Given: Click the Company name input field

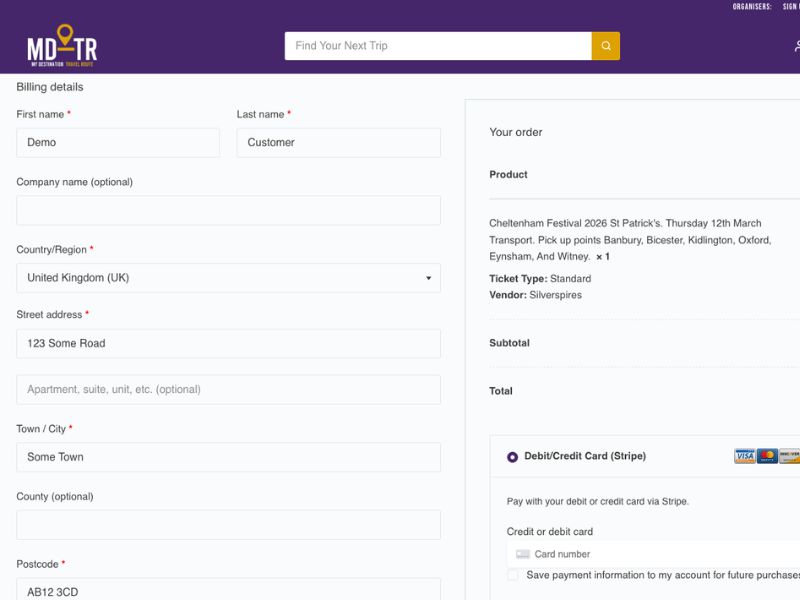Looking at the screenshot, I should [x=229, y=210].
